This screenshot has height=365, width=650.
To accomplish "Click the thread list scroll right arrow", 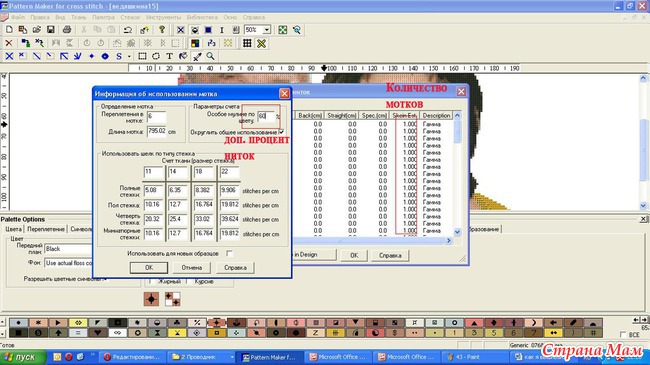I will coord(449,240).
